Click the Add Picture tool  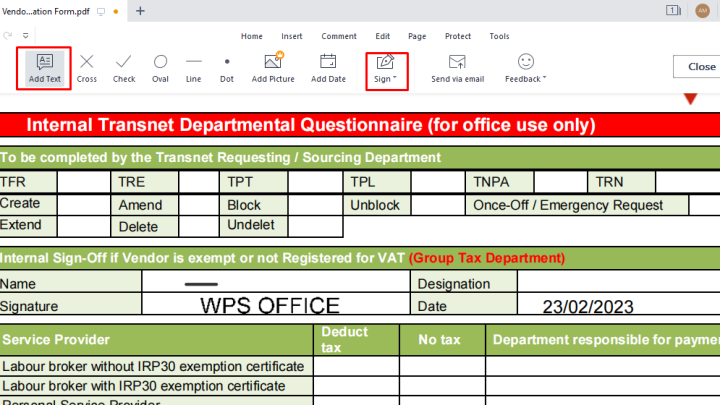tap(273, 68)
